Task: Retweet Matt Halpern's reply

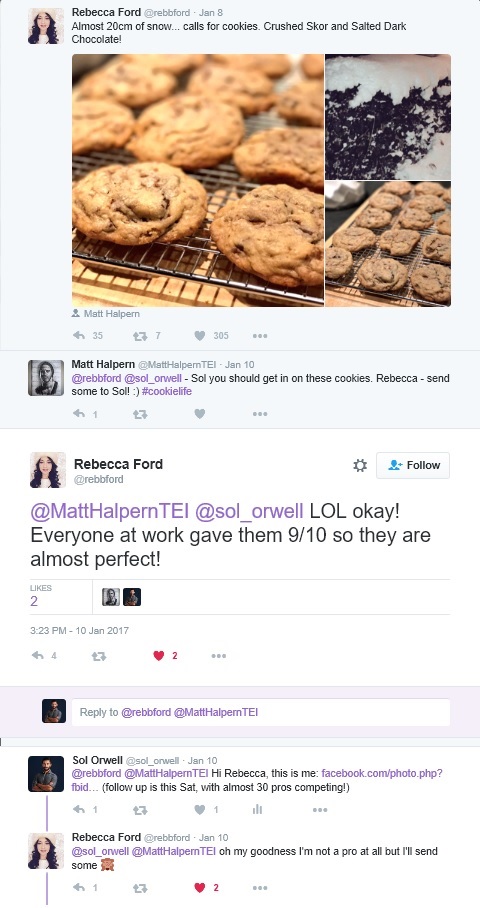Action: point(140,414)
